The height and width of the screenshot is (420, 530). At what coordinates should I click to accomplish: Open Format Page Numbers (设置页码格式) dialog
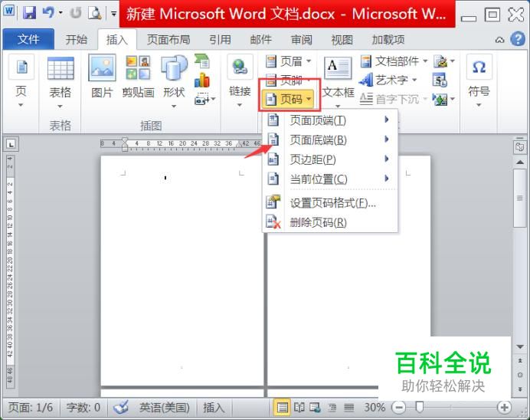tap(329, 203)
